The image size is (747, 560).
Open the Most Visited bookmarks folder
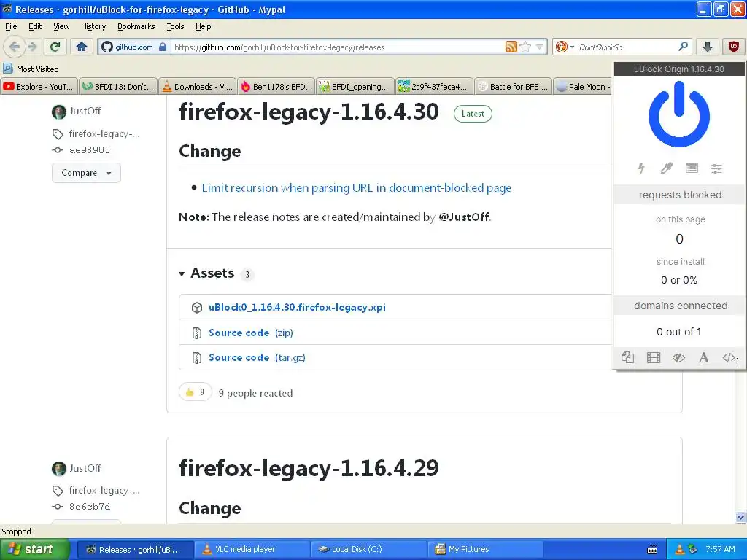(31, 69)
